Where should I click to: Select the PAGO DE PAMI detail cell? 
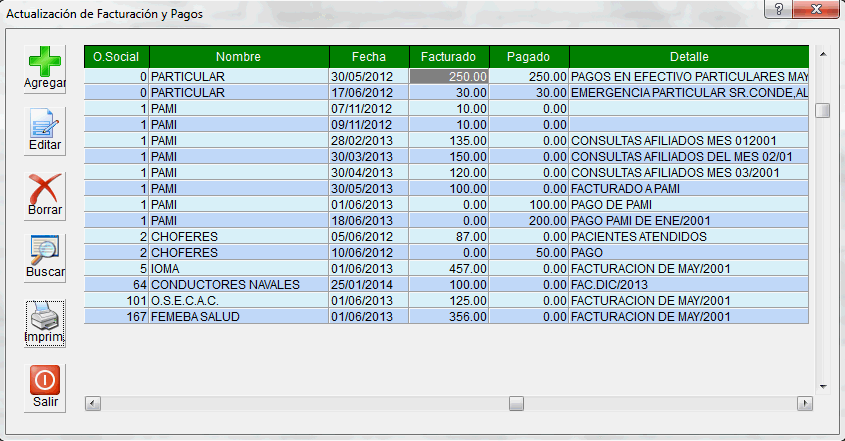(x=689, y=205)
